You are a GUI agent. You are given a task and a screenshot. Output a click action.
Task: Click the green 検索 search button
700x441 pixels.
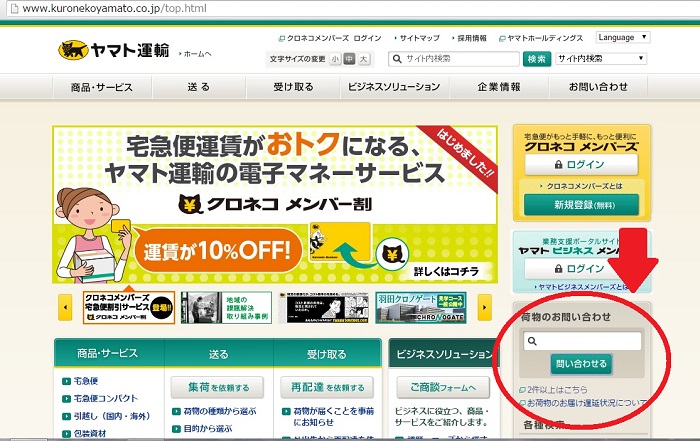pos(537,58)
